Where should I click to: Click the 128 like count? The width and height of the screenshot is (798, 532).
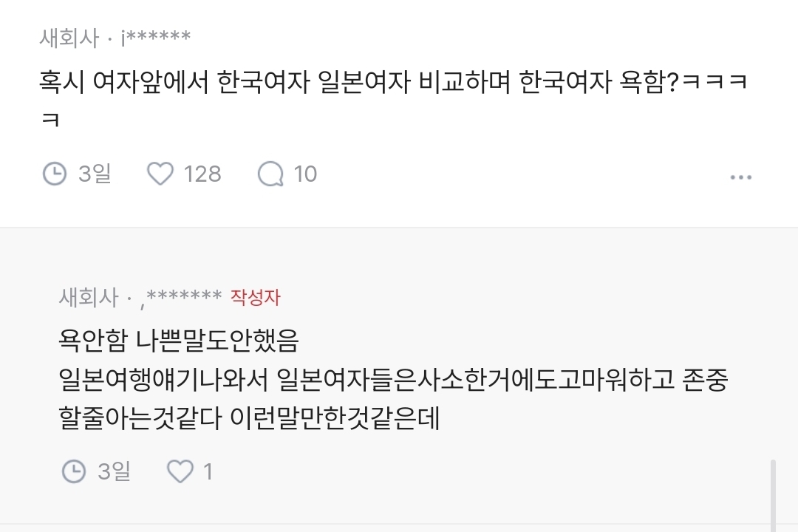pyautogui.click(x=202, y=174)
